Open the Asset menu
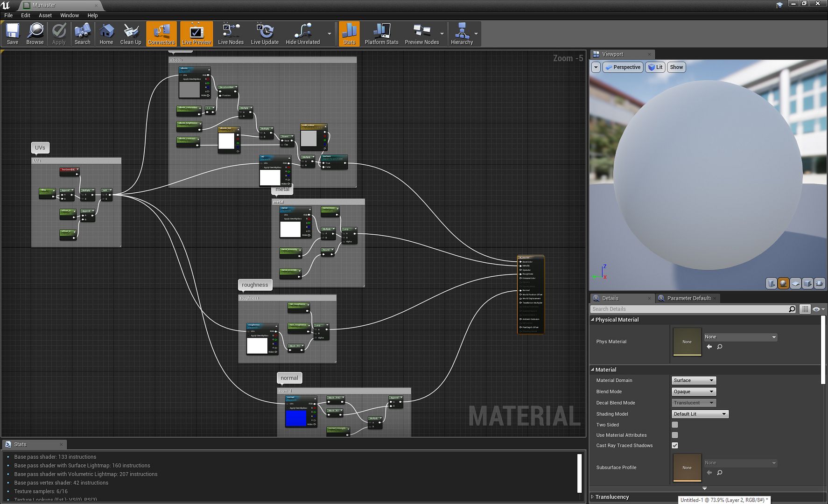The width and height of the screenshot is (828, 504). pyautogui.click(x=45, y=15)
